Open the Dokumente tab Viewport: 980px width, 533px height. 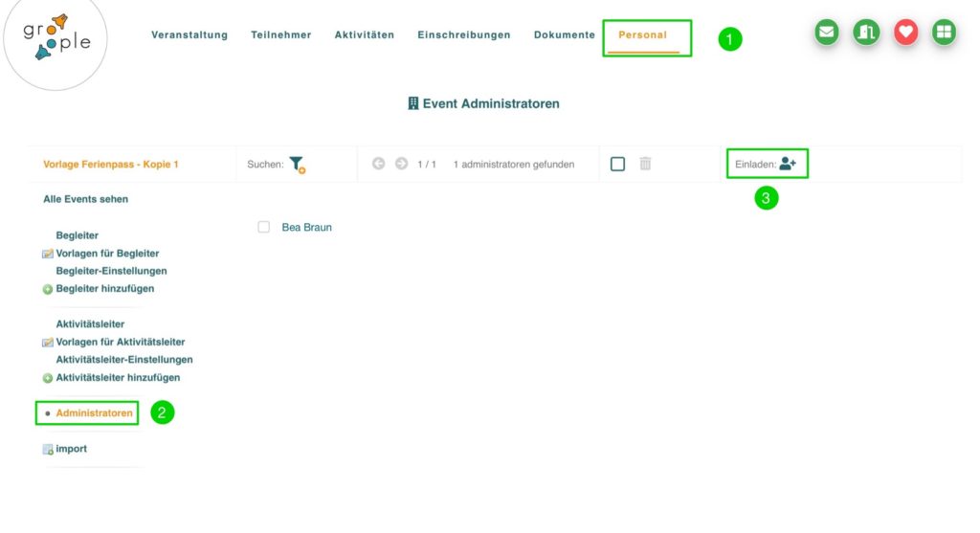564,35
